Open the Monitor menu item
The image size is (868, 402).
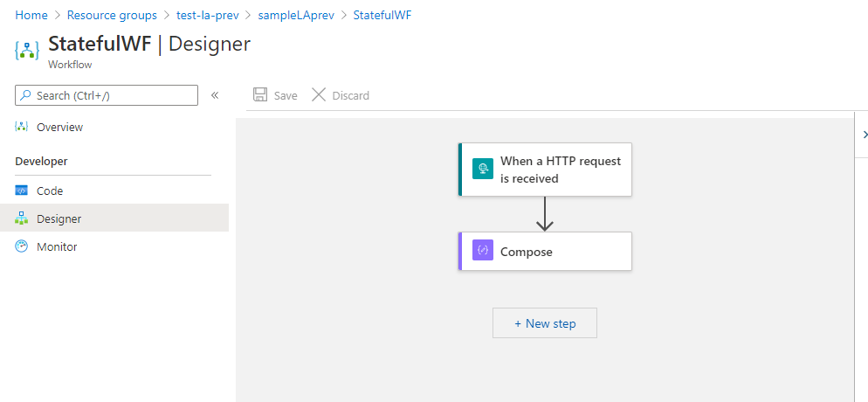point(57,246)
